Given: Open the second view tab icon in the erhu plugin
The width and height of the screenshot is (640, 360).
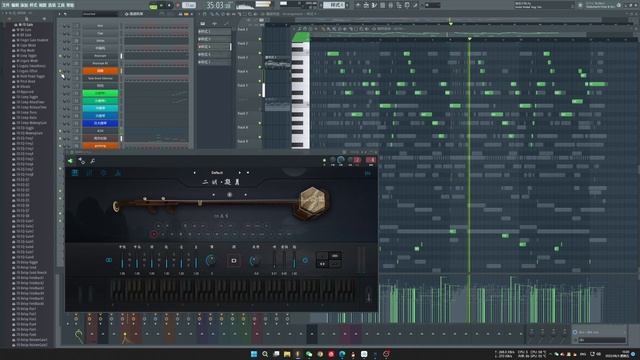Looking at the screenshot, I should click(x=89, y=173).
